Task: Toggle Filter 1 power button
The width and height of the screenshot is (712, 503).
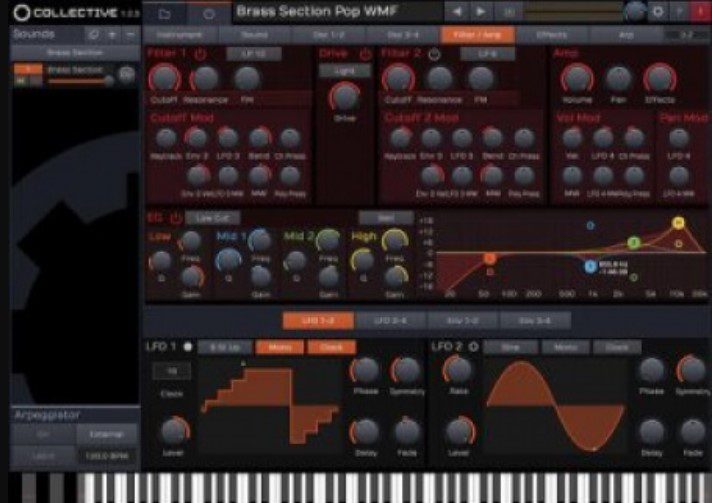Action: (200, 54)
